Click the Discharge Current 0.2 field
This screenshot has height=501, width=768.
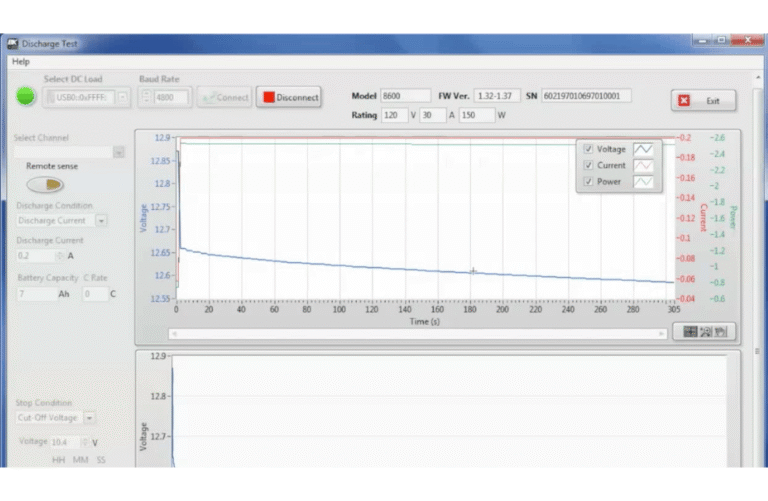click(35, 256)
